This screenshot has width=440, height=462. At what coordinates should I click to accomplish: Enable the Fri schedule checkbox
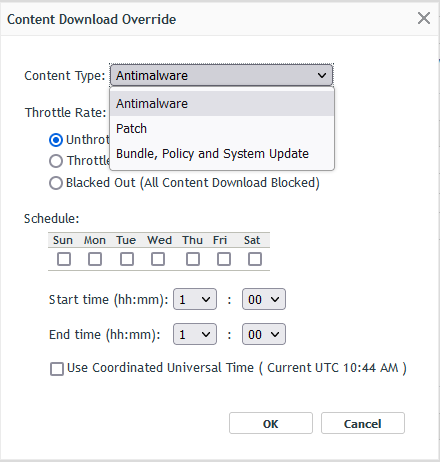pyautogui.click(x=224, y=259)
